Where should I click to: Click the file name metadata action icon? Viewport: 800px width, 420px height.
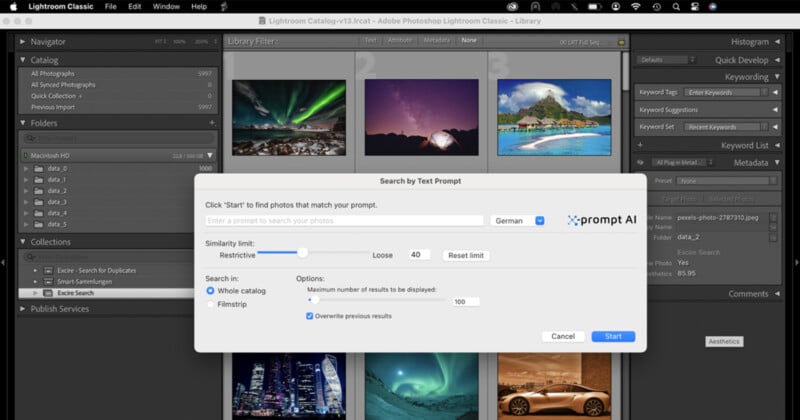click(x=773, y=217)
